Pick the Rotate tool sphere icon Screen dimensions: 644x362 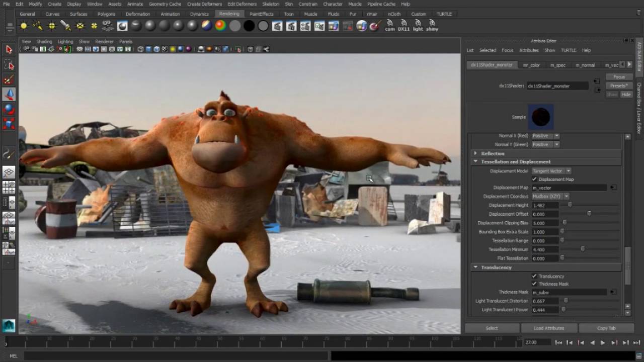click(x=9, y=109)
